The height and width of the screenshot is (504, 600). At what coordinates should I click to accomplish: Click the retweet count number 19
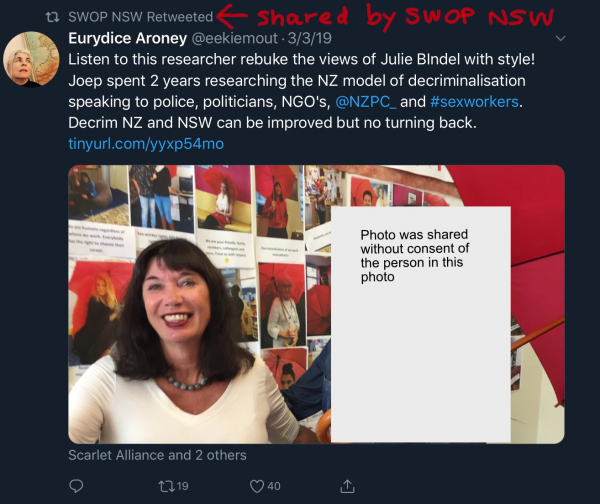[x=183, y=486]
